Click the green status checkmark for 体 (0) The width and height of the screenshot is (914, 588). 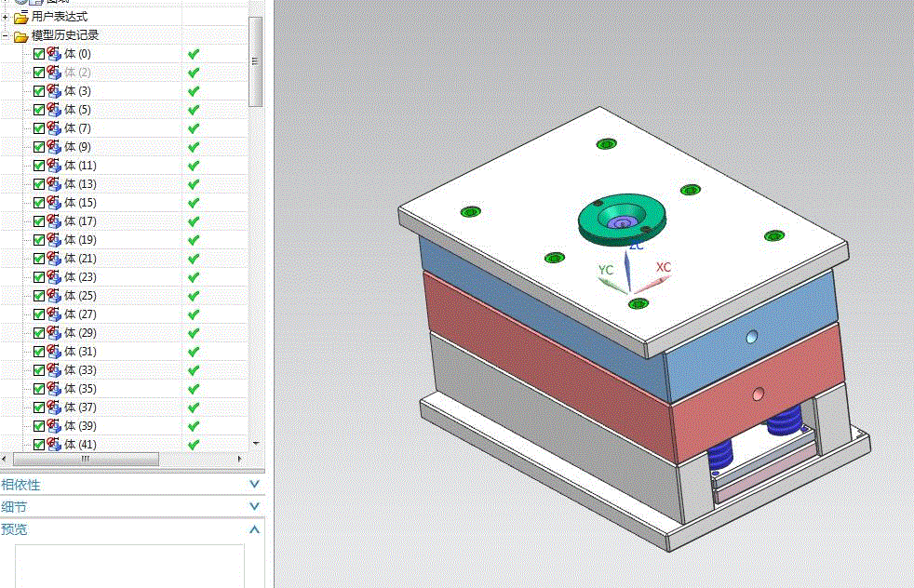[194, 54]
